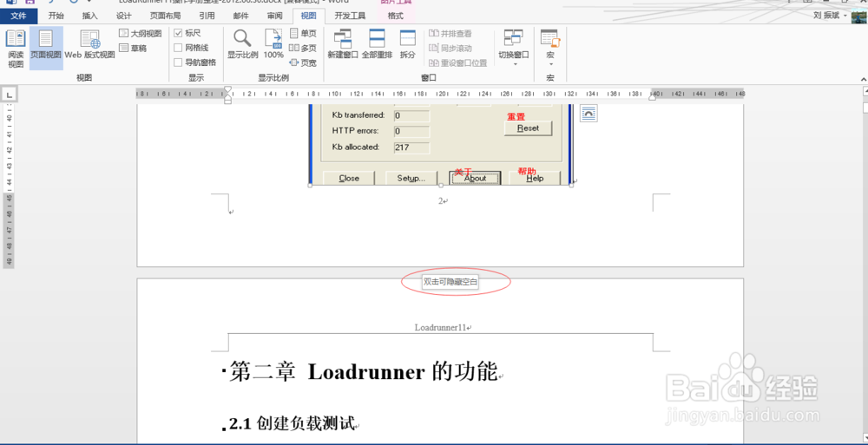This screenshot has height=445, width=868.
Task: Open the Developer tab (开发工具)
Action: pyautogui.click(x=350, y=16)
